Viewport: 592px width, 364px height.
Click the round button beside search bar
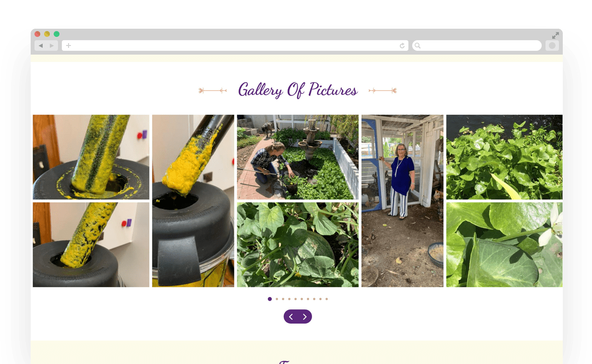552,45
